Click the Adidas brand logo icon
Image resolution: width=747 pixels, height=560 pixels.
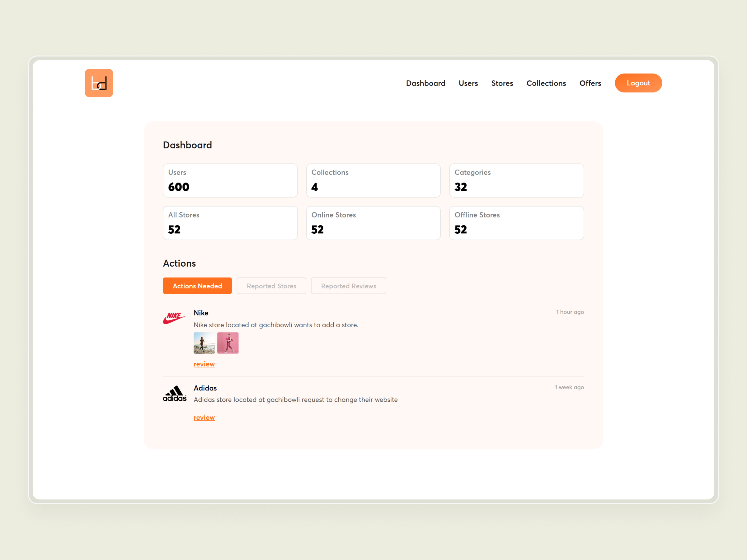tap(174, 393)
